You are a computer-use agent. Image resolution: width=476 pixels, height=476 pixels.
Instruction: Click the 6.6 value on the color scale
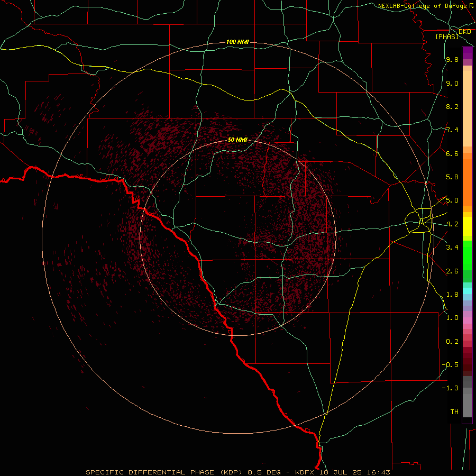pos(452,153)
